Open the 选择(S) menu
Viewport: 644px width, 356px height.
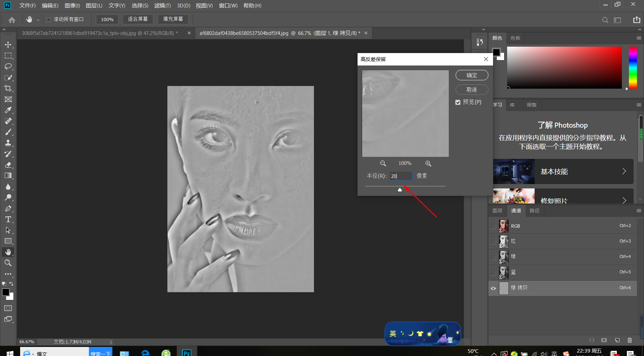140,6
